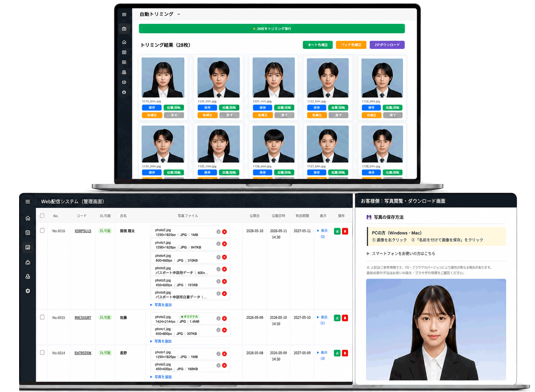The width and height of the screenshot is (535, 392).
Task: Save the 1119_trim.jpg photo with 保存
Action: [x=152, y=108]
